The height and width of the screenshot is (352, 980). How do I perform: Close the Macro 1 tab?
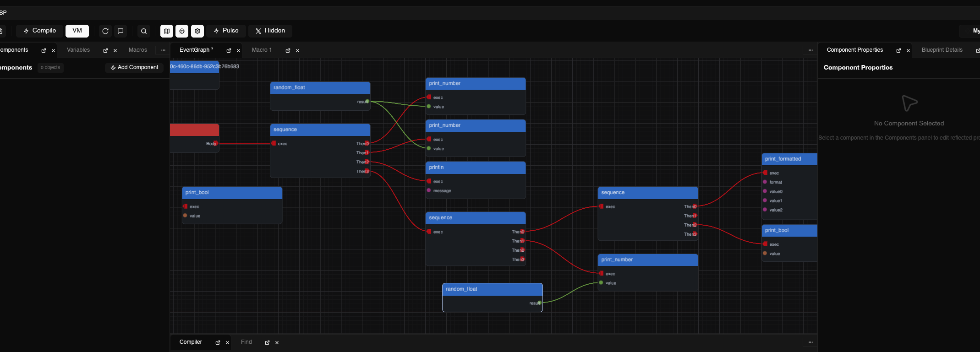coord(297,51)
